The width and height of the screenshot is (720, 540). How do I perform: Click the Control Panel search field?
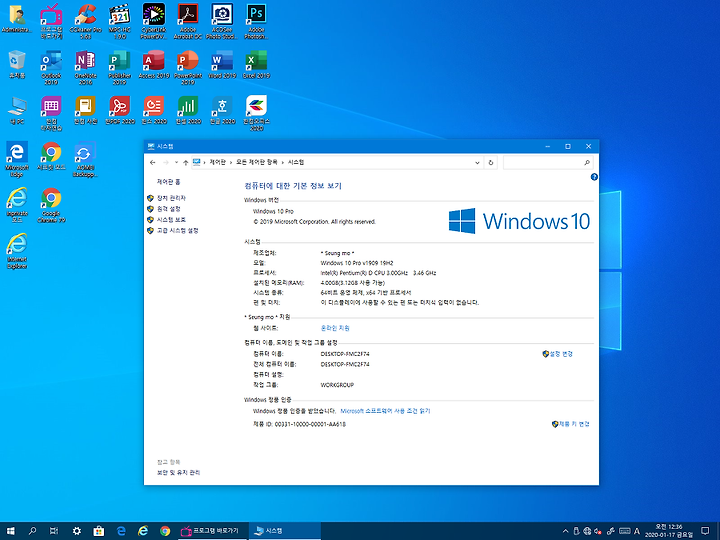click(x=548, y=163)
